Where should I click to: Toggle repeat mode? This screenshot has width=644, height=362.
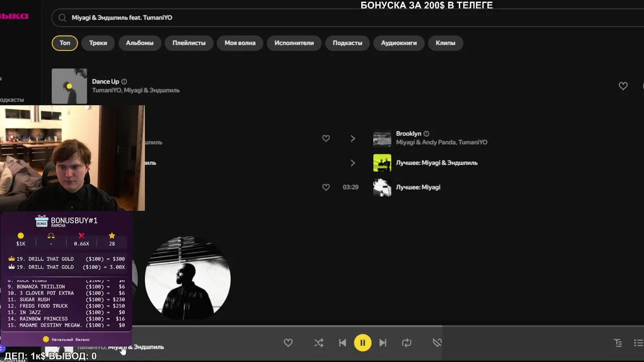click(407, 343)
